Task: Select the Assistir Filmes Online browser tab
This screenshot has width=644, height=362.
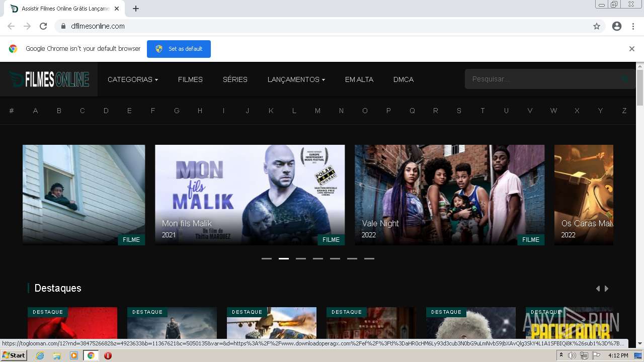Action: pyautogui.click(x=64, y=9)
